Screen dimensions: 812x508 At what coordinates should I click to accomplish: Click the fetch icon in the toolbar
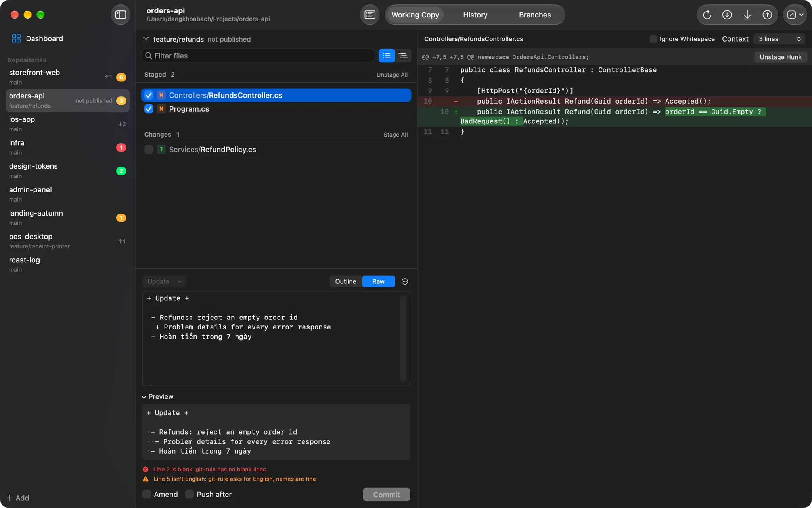pyautogui.click(x=727, y=15)
